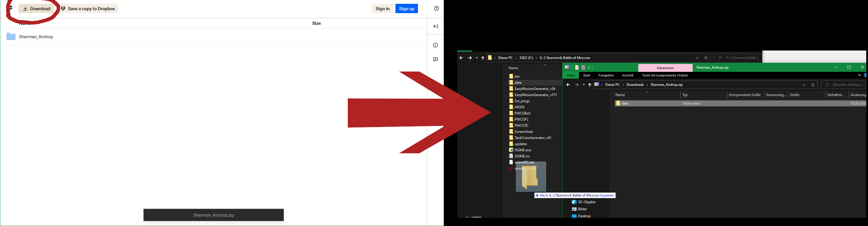Show file info in Dropbox sidebar
The width and height of the screenshot is (868, 226).
[435, 45]
